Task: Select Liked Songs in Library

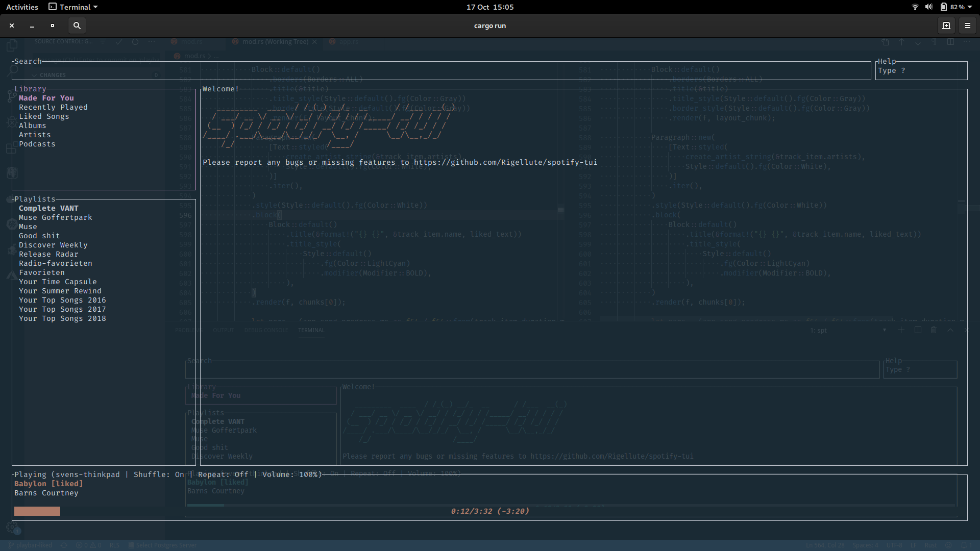Action: 44,116
